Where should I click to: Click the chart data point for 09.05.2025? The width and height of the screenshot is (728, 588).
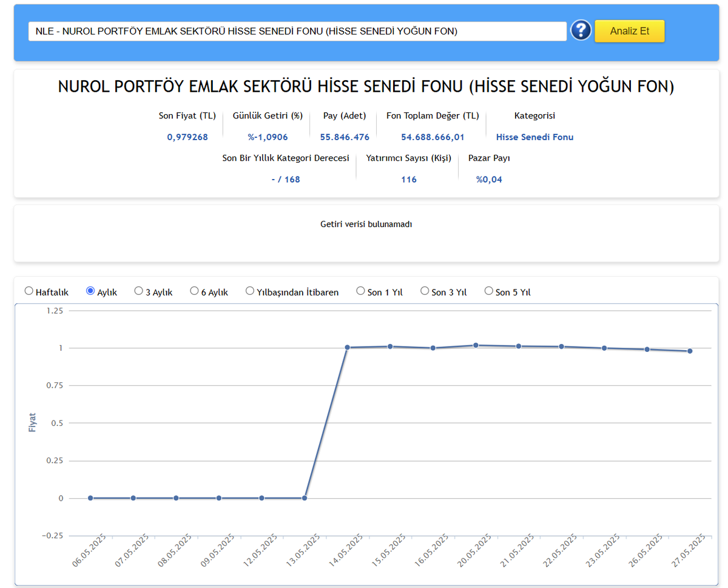click(219, 498)
